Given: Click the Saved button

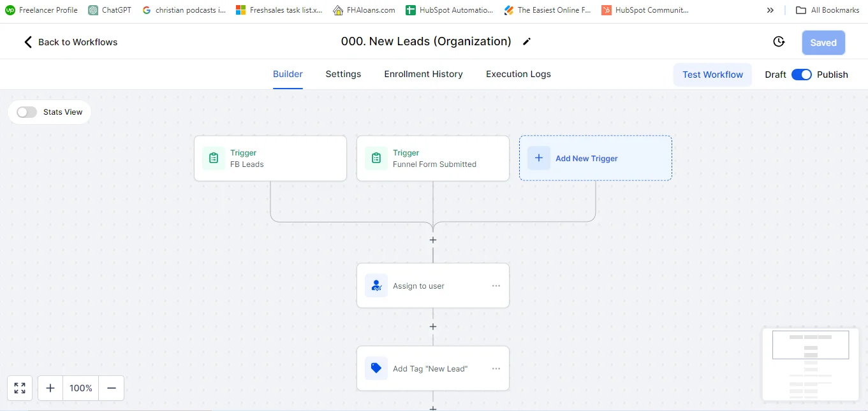Looking at the screenshot, I should [x=823, y=43].
